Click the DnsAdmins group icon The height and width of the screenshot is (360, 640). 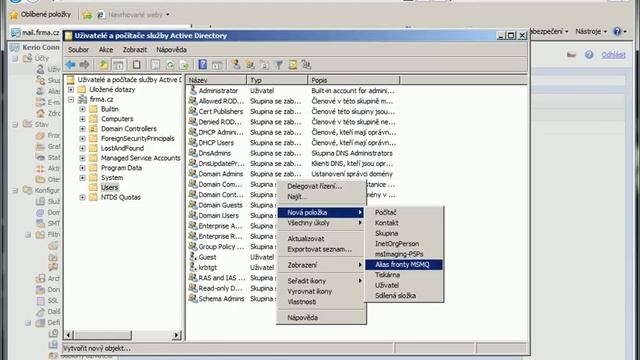coord(193,153)
